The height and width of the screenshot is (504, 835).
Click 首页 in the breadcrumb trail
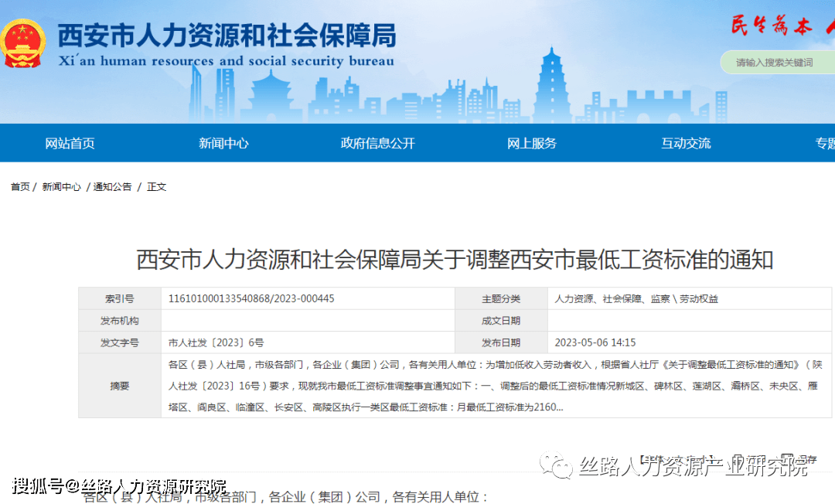click(20, 187)
